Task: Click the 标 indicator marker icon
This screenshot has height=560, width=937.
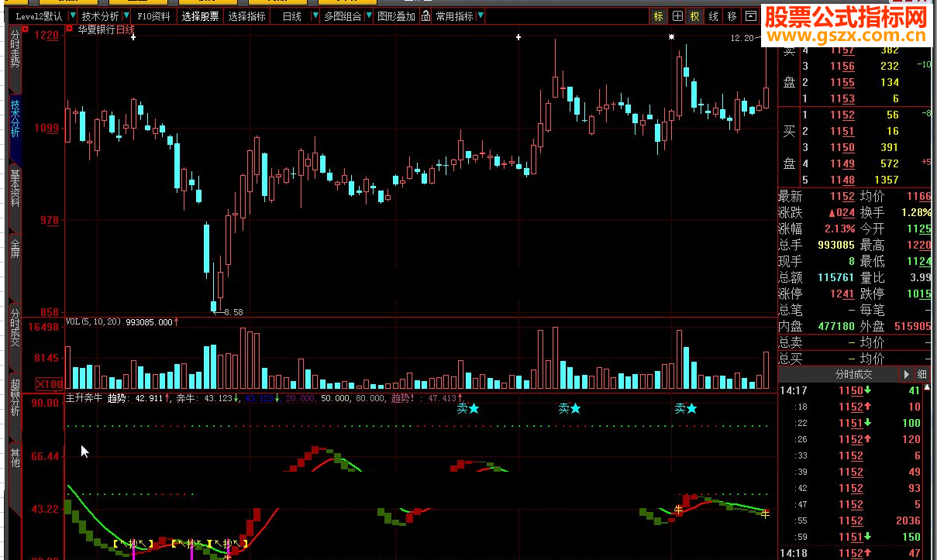Action: [x=659, y=16]
